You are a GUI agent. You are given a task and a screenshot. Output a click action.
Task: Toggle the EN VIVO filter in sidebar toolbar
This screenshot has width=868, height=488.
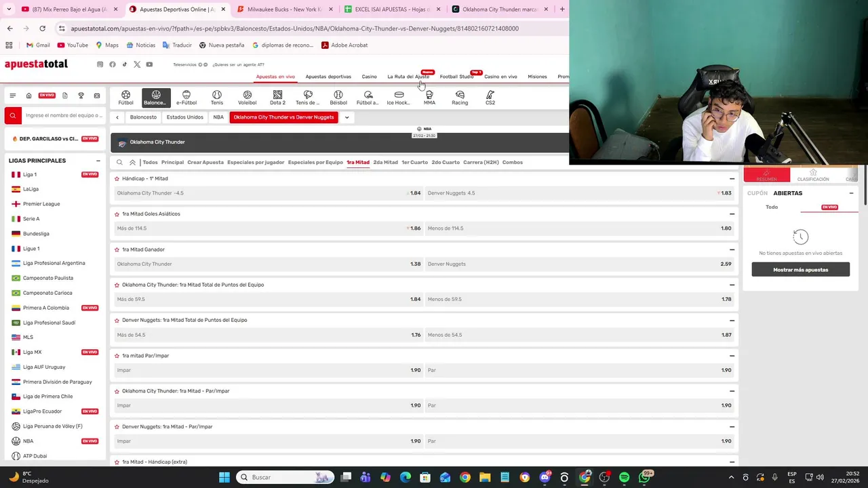(47, 96)
